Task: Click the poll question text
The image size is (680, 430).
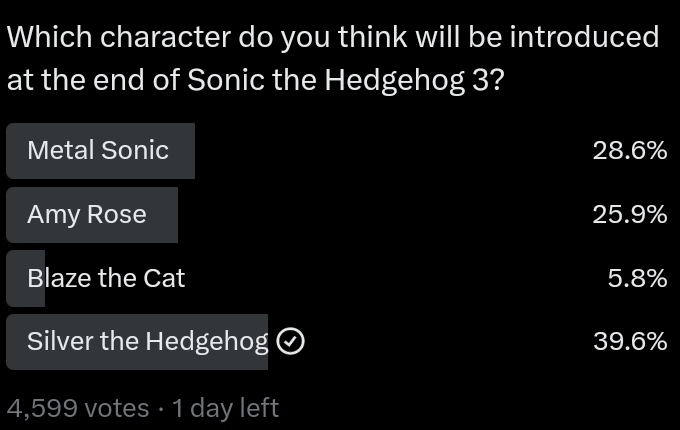Action: tap(333, 58)
